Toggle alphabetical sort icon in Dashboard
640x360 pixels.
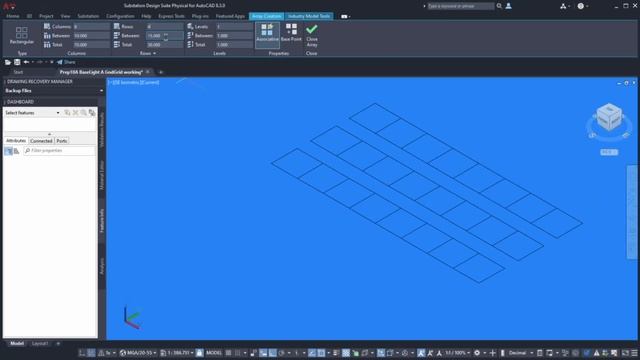[x=17, y=151]
